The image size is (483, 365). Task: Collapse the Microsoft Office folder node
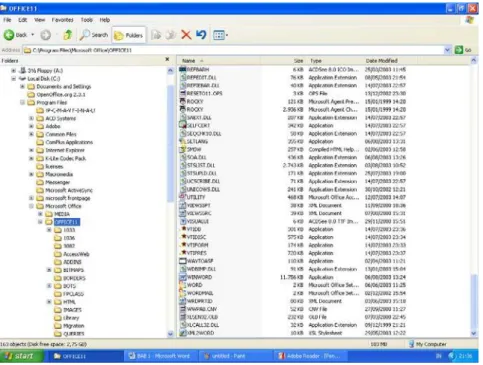tap(31, 206)
